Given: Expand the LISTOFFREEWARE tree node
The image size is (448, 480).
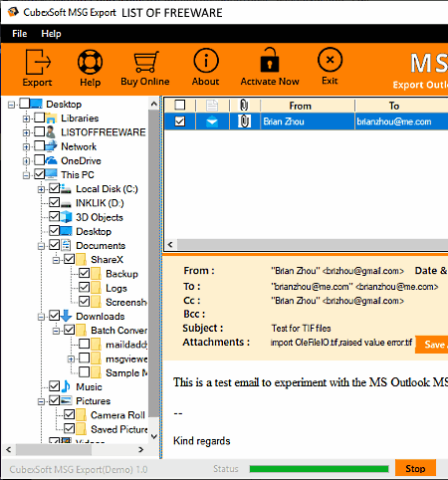Looking at the screenshot, I should click(26, 133).
